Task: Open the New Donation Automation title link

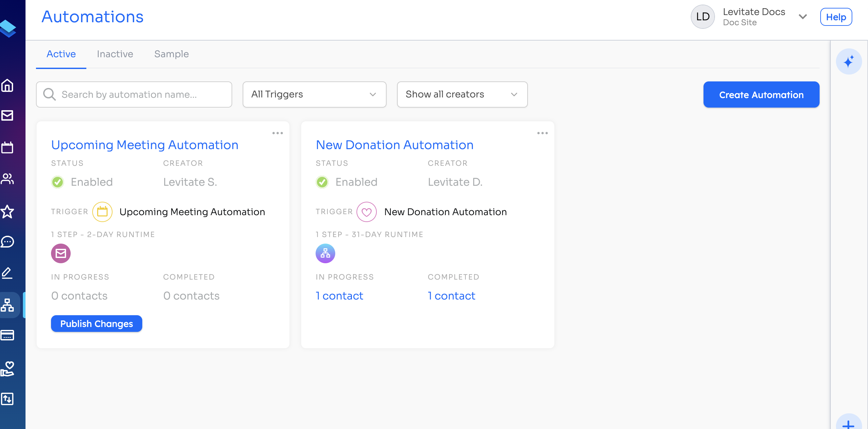Action: pos(394,145)
